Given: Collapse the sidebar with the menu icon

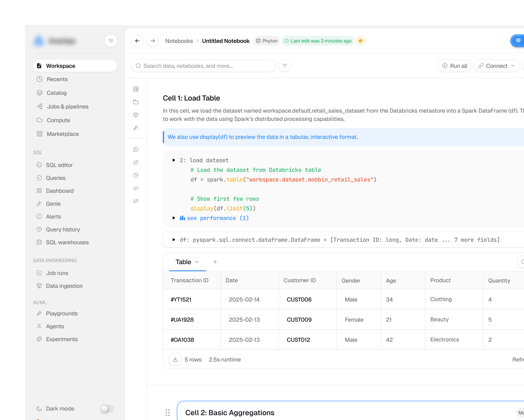Looking at the screenshot, I should [111, 41].
